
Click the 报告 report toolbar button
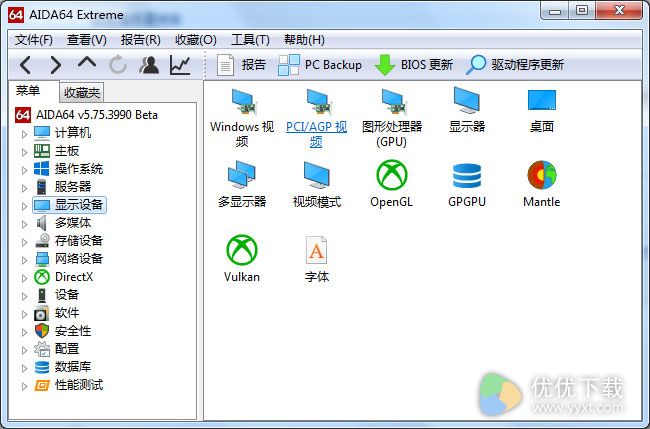[241, 65]
